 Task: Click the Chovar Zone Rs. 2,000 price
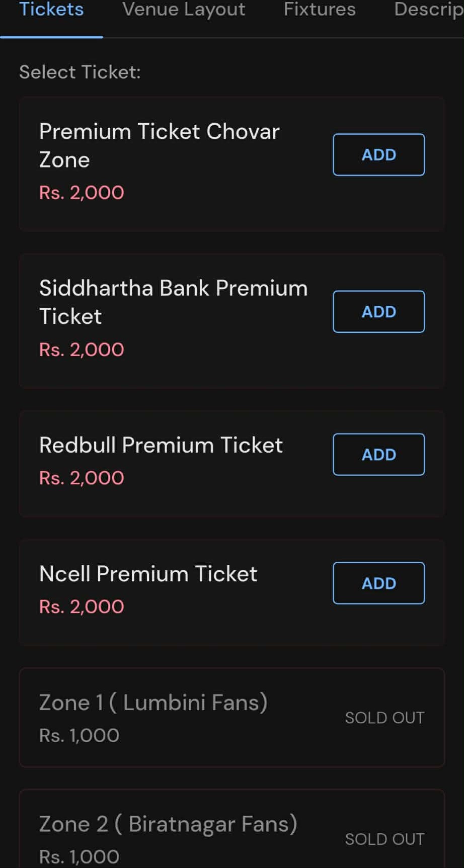[82, 193]
